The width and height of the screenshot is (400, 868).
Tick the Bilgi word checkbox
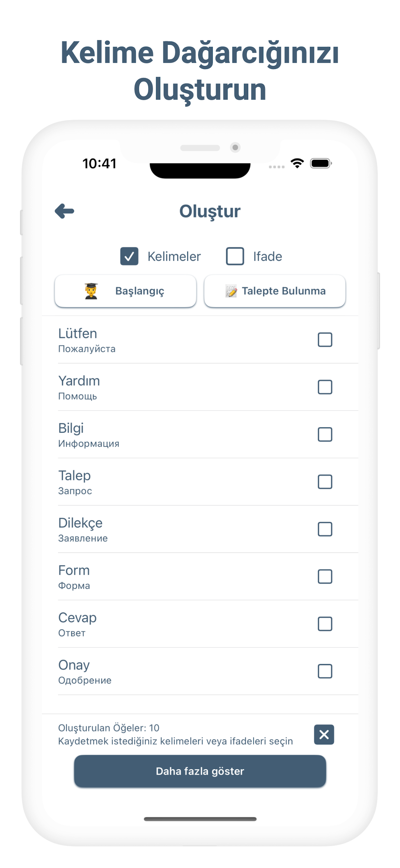[x=325, y=434]
